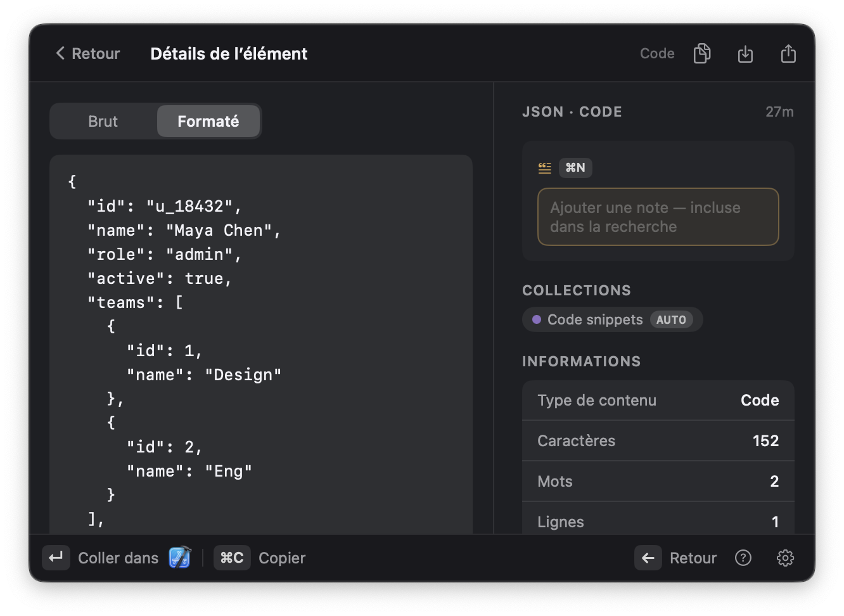844x616 pixels.
Task: Click the left arrow icon in footer
Action: click(x=648, y=558)
